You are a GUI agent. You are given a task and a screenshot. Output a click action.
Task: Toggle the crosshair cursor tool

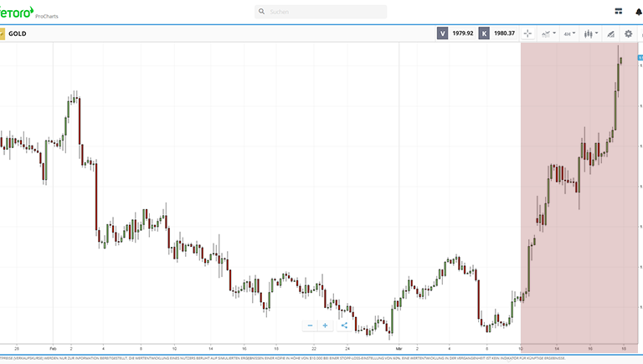527,33
